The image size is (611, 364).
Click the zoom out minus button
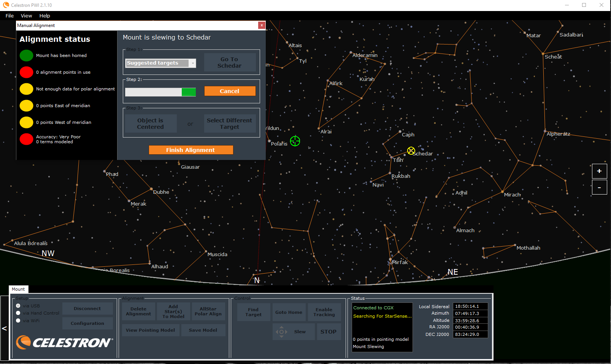point(599,187)
